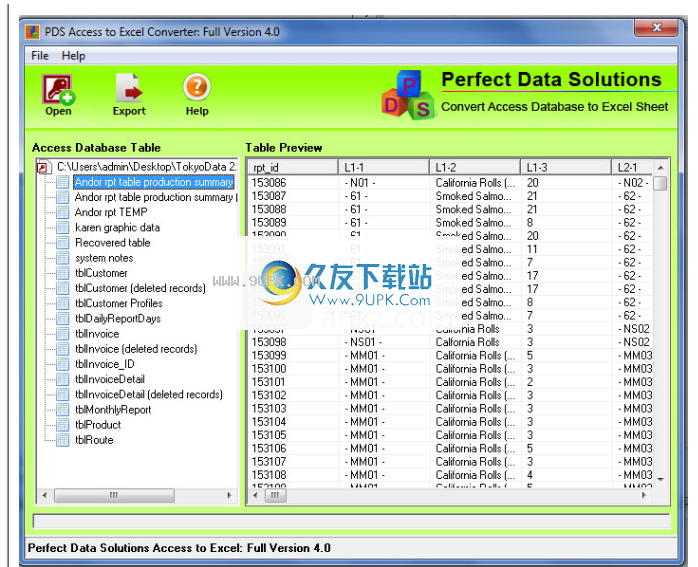Screen dimensions: 698x567
Task: Select tblCustomer Profiles table
Action: pos(119,303)
